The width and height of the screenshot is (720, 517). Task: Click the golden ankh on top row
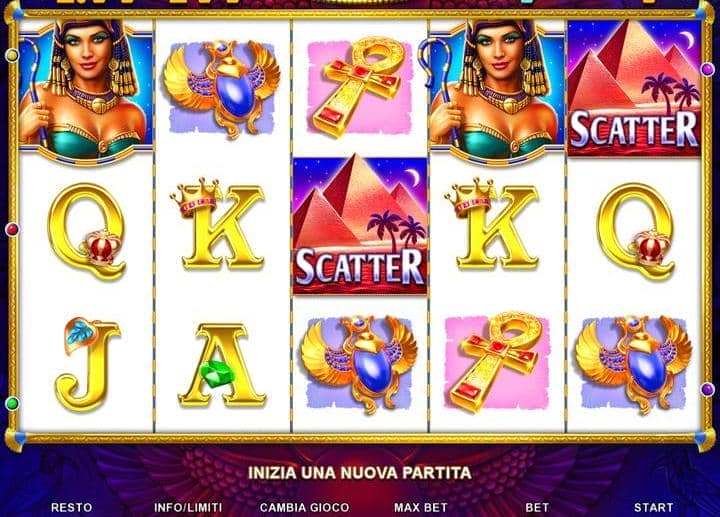pos(360,88)
